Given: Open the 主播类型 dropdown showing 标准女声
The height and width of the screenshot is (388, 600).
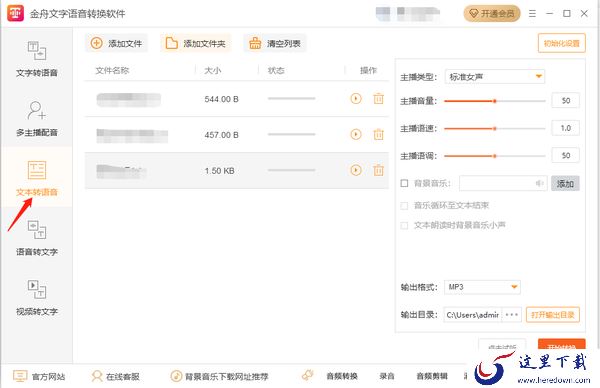Looking at the screenshot, I should tap(494, 77).
